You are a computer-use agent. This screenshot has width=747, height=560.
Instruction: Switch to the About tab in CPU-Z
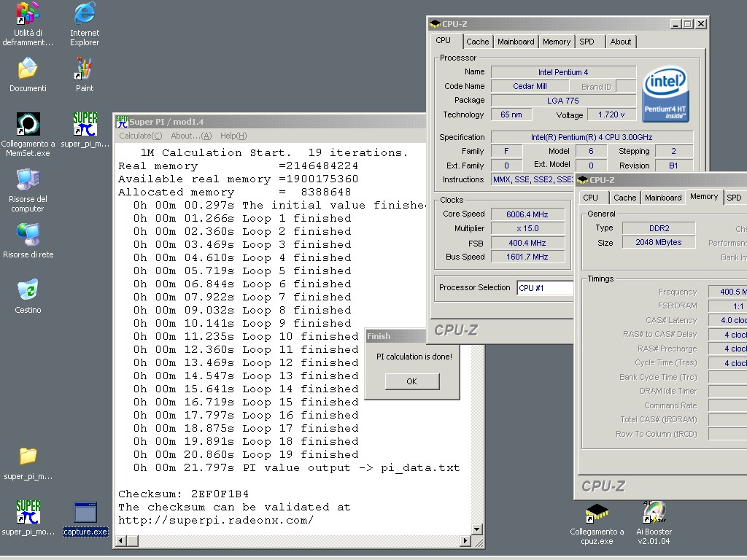pyautogui.click(x=621, y=42)
